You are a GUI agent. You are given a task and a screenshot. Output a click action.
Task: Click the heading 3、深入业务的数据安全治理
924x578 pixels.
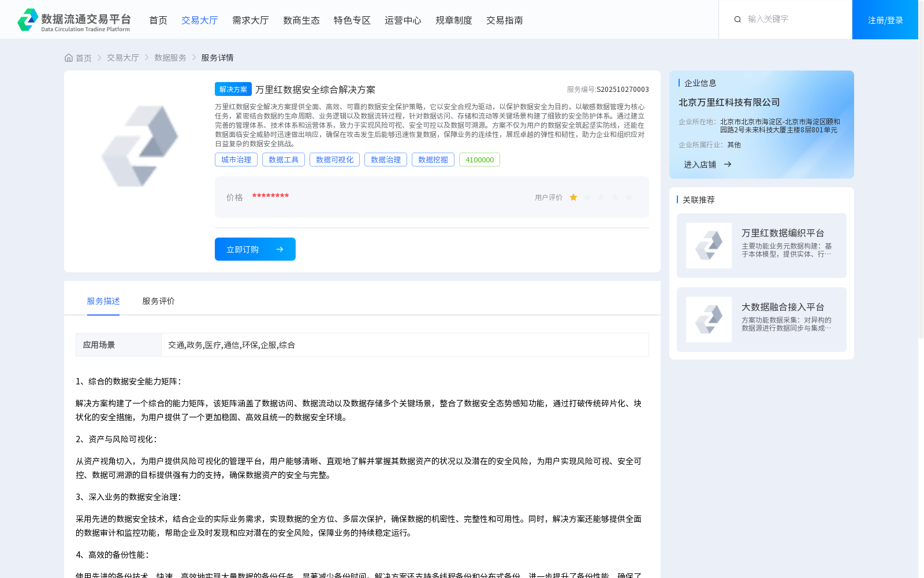coord(129,497)
